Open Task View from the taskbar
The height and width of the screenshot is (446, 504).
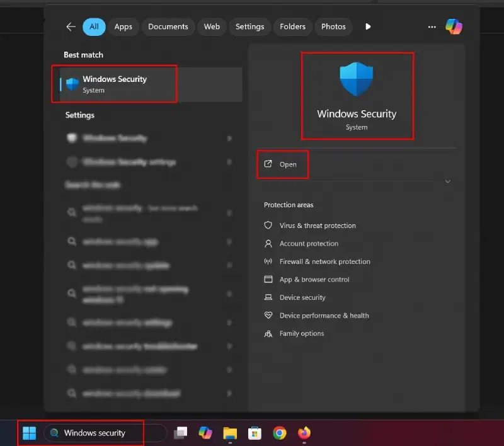[x=180, y=433]
